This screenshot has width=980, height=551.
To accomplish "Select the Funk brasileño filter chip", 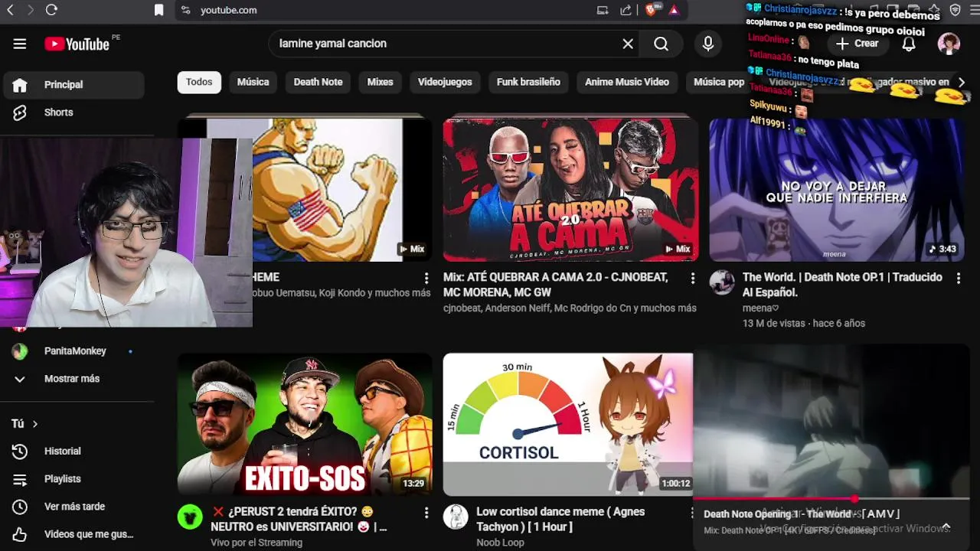I will [x=528, y=82].
